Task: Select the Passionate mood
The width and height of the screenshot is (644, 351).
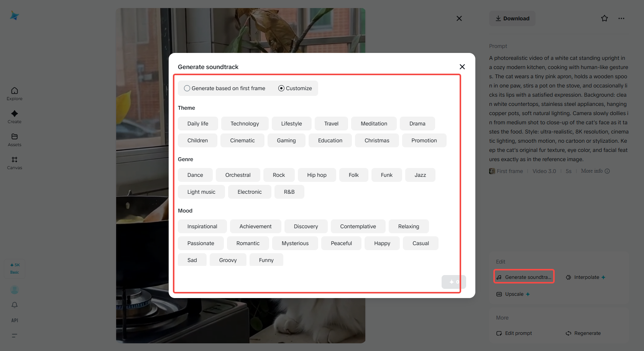Action: click(x=201, y=243)
